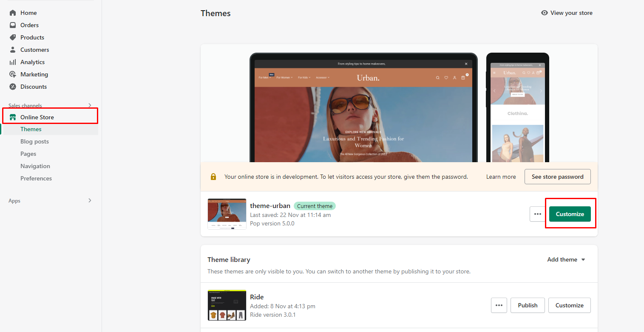Open the Preferences submenu item
This screenshot has height=332, width=644.
click(36, 178)
